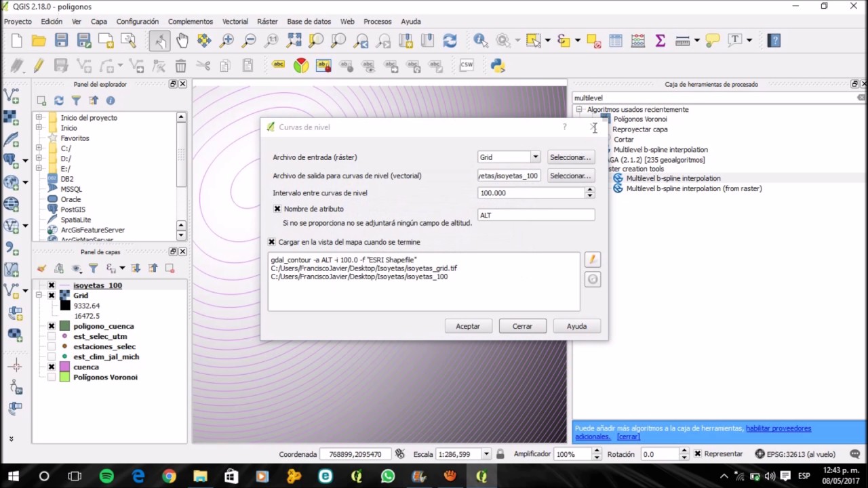Collapse Algoritmos usados recientemente group
Viewport: 868px width, 488px height.
[579, 109]
